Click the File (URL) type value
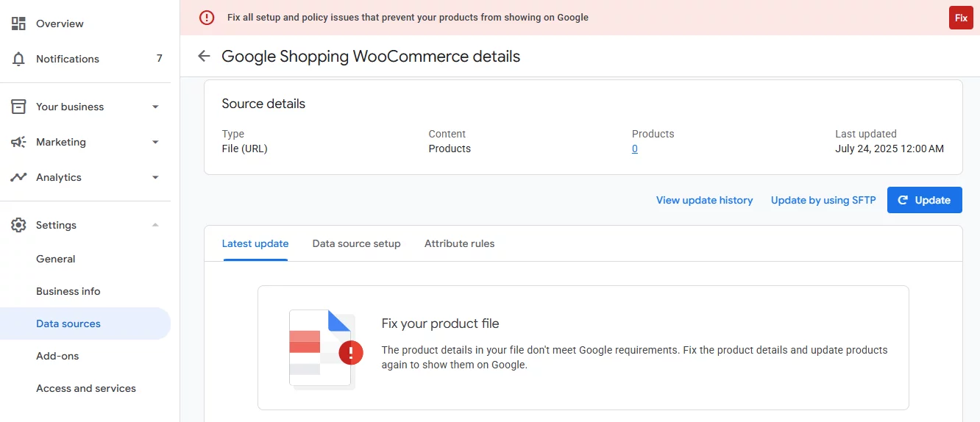 (x=245, y=149)
